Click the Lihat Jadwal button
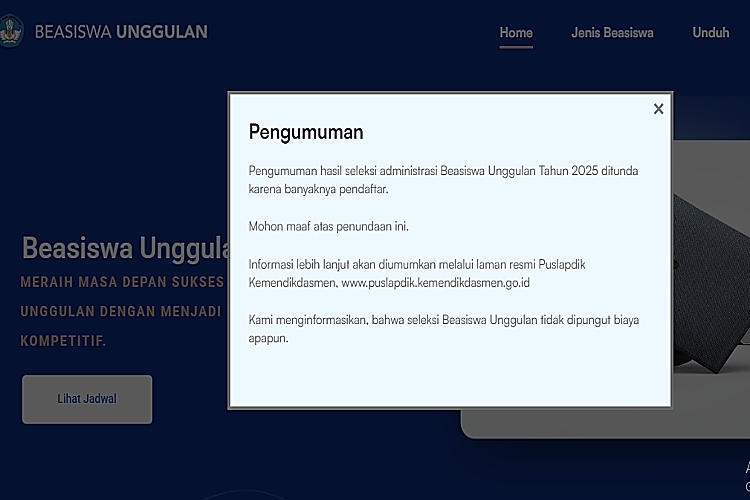This screenshot has height=500, width=750. click(87, 399)
